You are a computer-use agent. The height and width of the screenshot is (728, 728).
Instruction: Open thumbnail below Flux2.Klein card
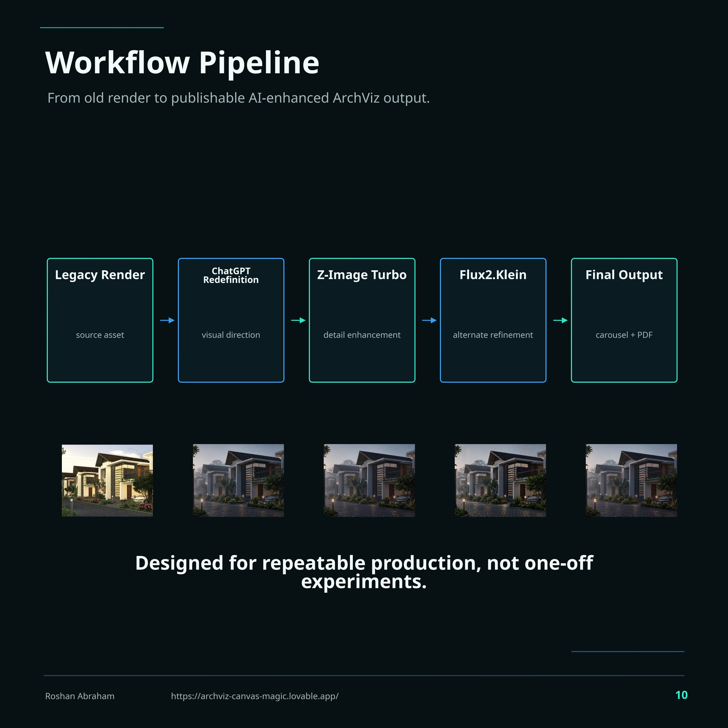(500, 480)
